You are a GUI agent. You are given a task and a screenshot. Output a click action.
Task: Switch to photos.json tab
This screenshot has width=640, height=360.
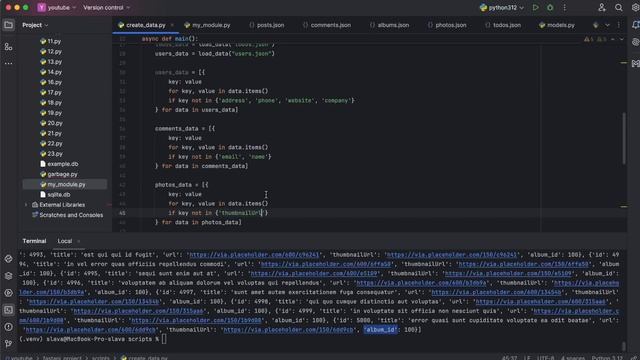click(447, 25)
